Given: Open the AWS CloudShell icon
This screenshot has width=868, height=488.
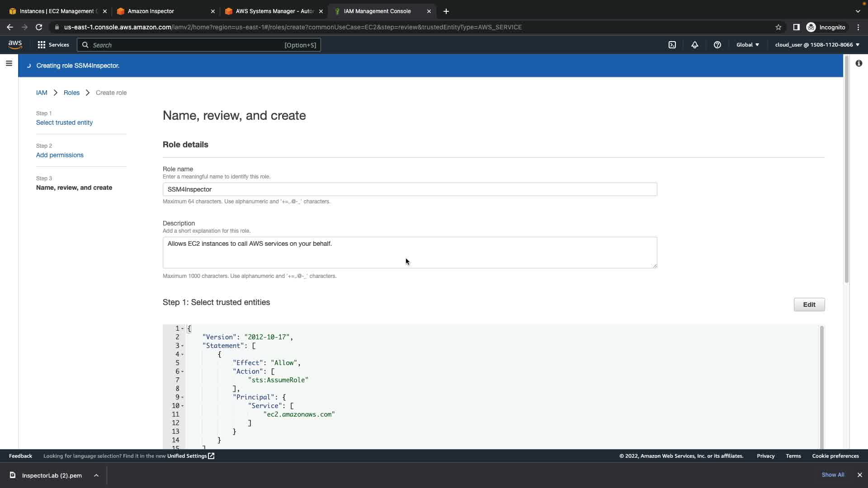Looking at the screenshot, I should click(x=672, y=45).
